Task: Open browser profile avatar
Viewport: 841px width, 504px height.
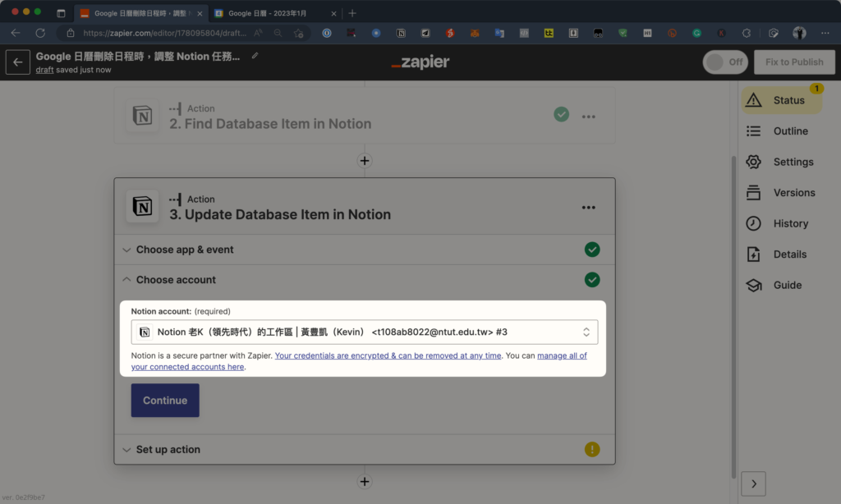Action: click(x=799, y=33)
